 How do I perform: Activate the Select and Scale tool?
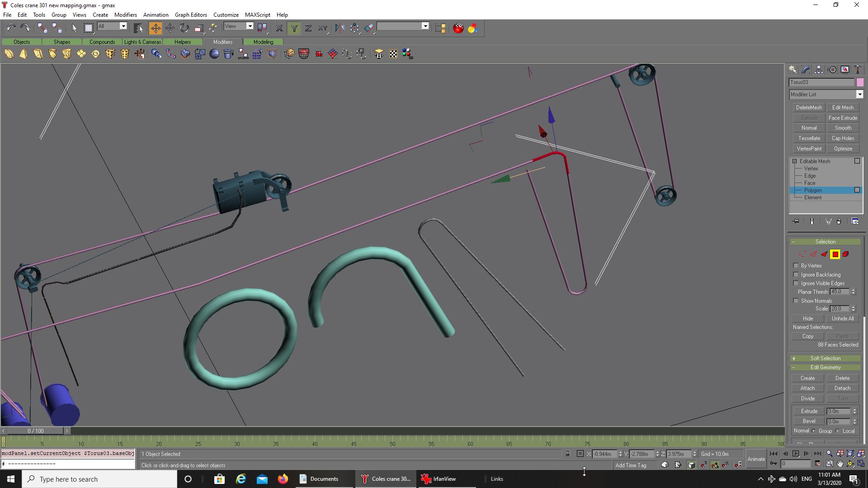pos(198,28)
